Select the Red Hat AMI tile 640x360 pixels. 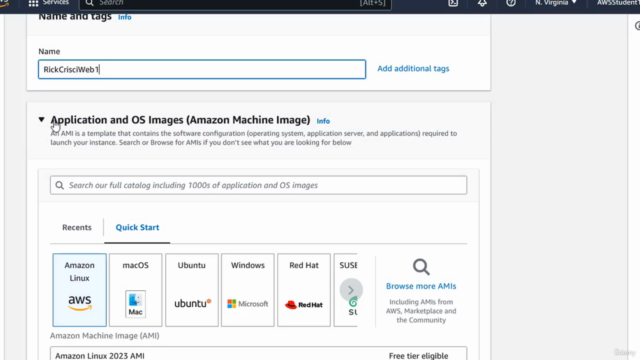pyautogui.click(x=304, y=290)
